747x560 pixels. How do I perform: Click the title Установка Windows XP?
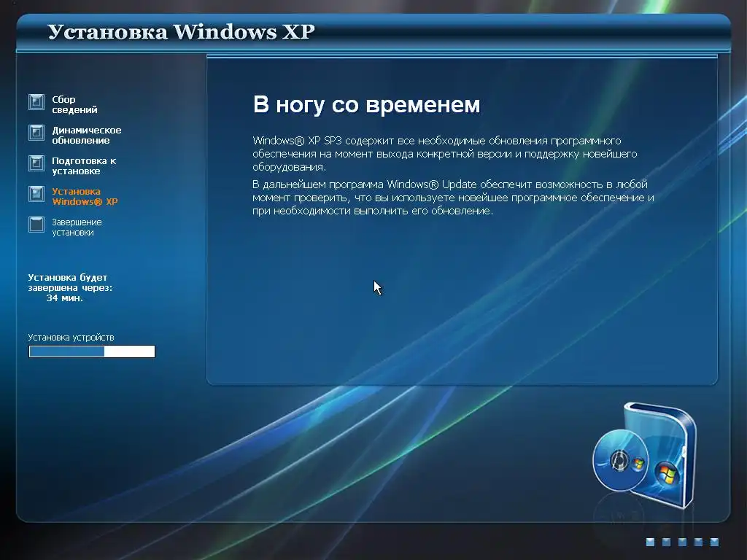click(181, 31)
